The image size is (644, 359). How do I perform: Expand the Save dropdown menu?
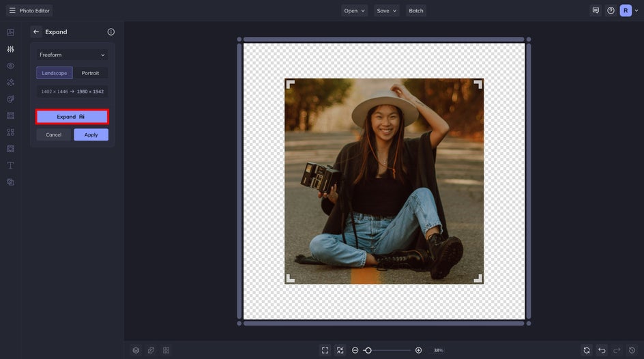coord(387,11)
